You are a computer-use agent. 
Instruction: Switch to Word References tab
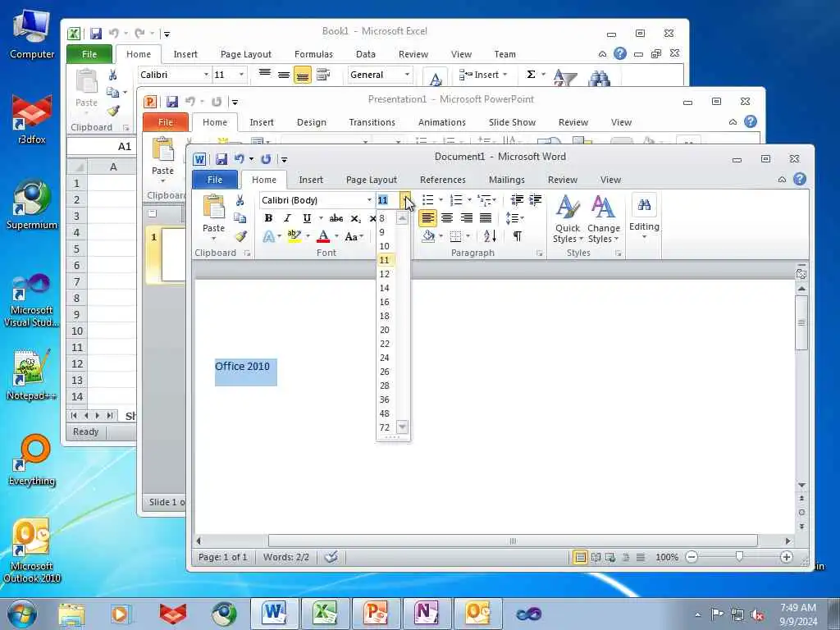click(x=442, y=180)
